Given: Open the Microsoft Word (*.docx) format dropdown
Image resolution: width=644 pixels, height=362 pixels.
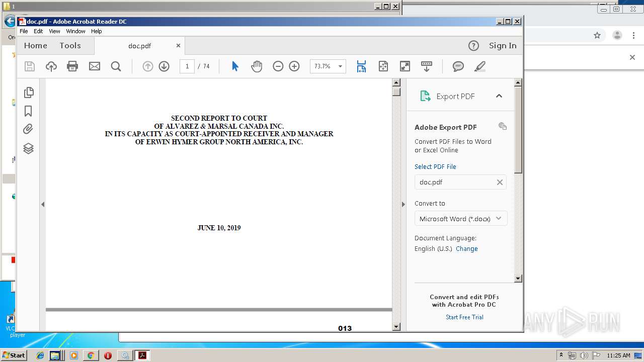Looking at the screenshot, I should [460, 219].
